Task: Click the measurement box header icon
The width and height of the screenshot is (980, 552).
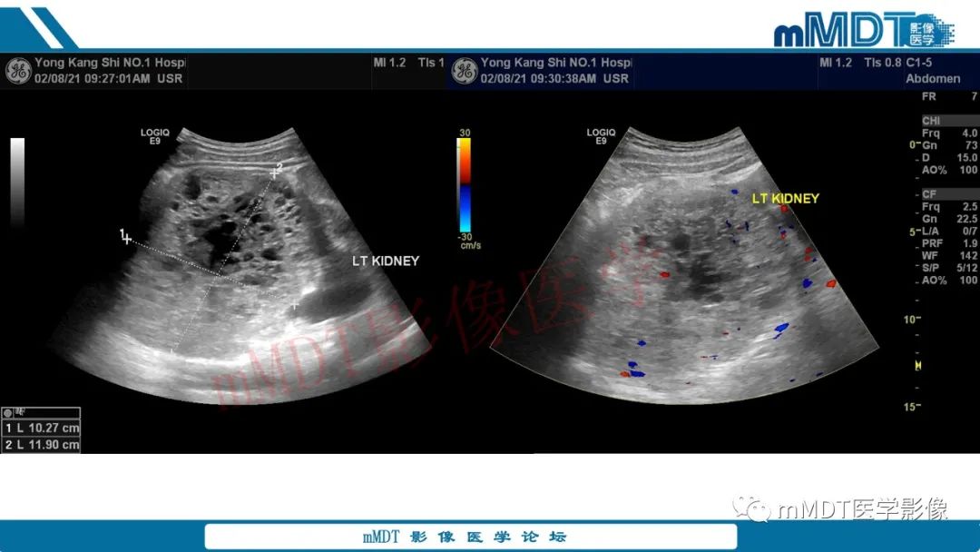Action: point(7,412)
